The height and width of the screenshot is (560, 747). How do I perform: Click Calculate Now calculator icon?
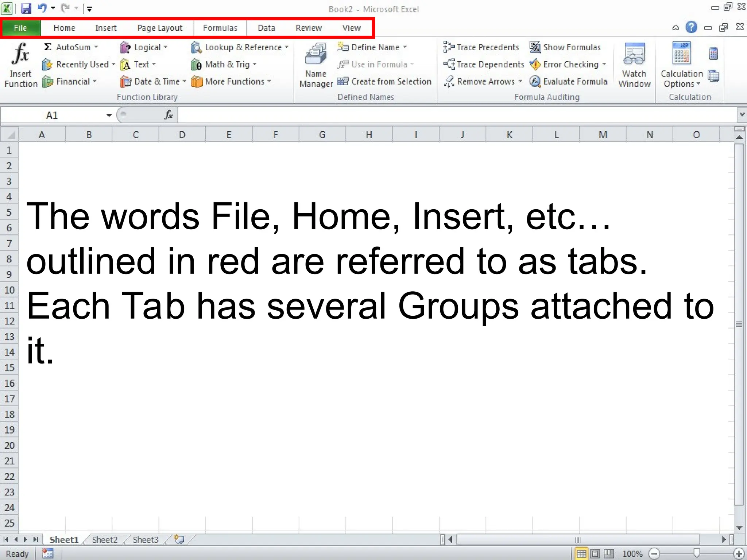(713, 54)
